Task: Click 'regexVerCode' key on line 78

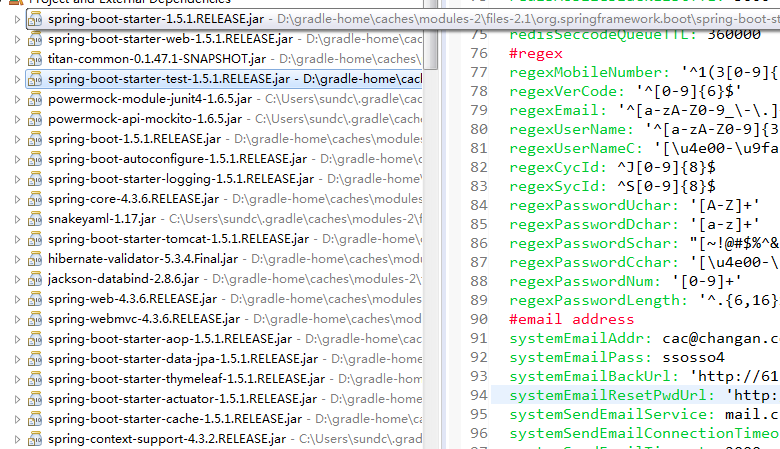Action: click(x=567, y=91)
